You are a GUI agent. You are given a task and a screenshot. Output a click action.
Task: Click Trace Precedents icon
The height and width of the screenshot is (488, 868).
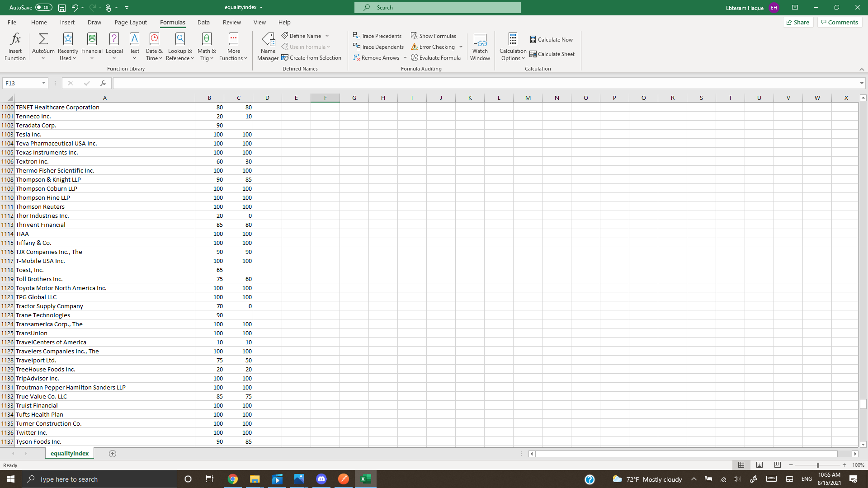[357, 36]
